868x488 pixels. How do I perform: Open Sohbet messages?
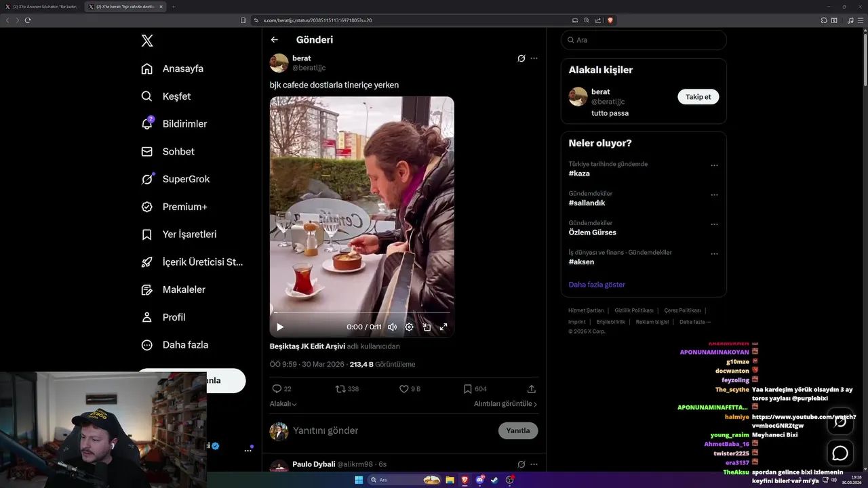pos(167,152)
